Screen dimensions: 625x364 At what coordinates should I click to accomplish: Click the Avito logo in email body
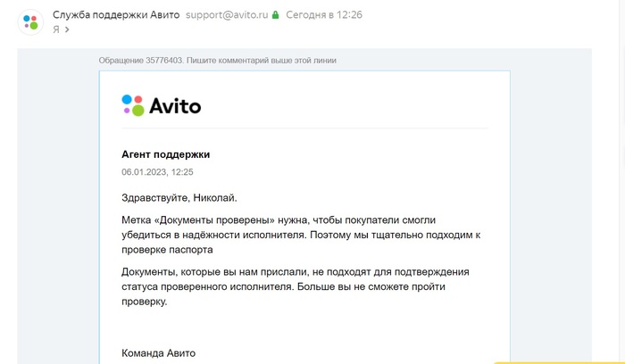point(162,105)
